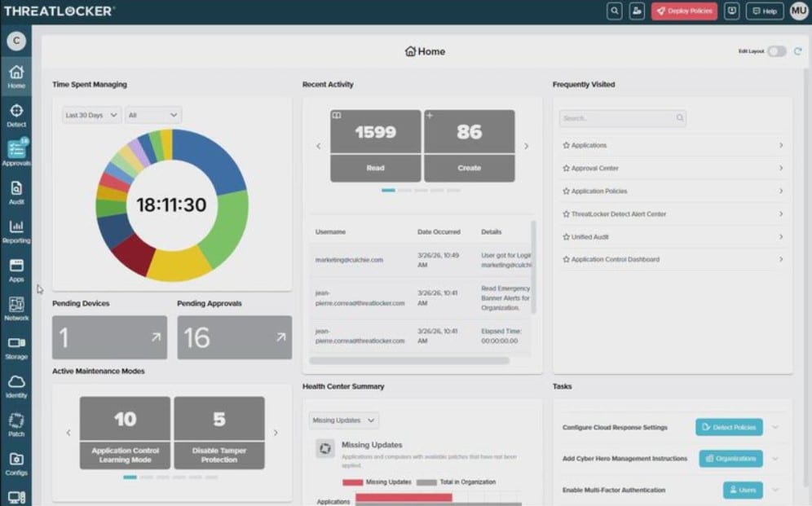
Task: Click the Recent Activity vertical scrollbar
Action: pyautogui.click(x=533, y=267)
